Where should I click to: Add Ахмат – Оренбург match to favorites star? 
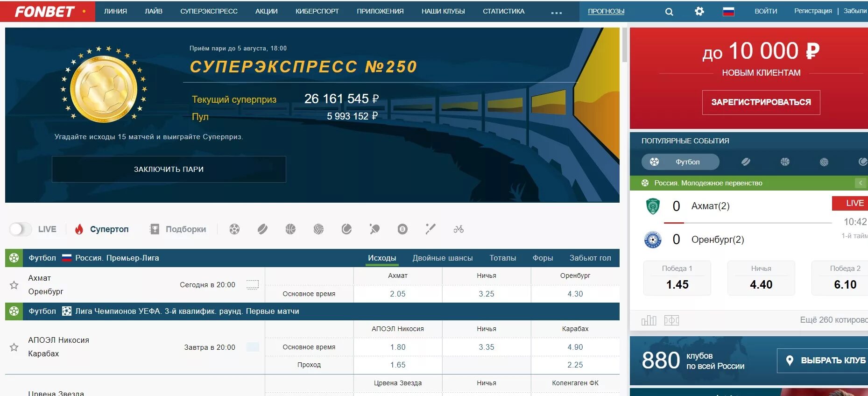pos(14,285)
